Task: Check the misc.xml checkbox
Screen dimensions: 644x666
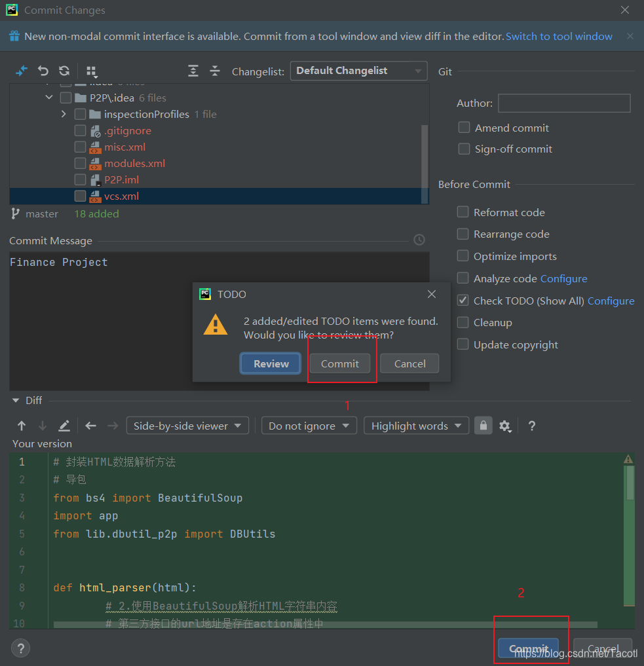Action: [81, 147]
